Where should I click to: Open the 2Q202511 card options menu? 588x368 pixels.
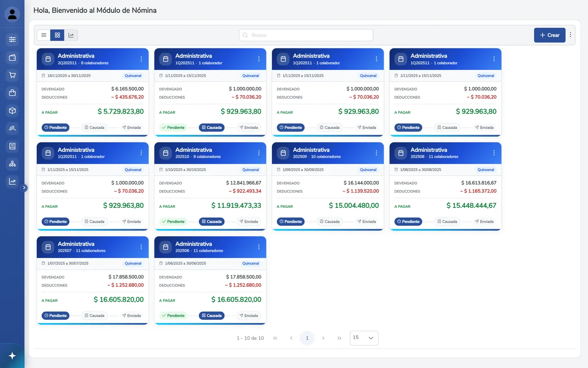pyautogui.click(x=141, y=59)
